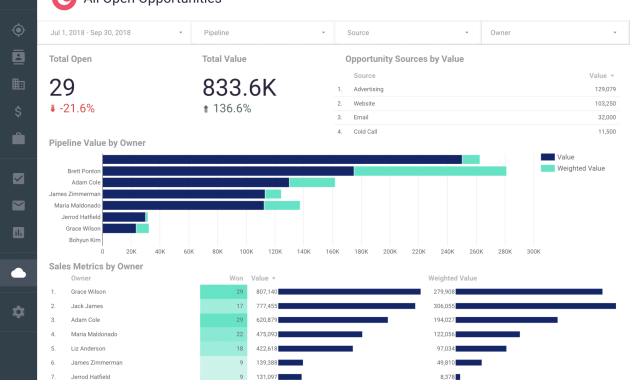Click the Won column header
Viewport: 630px width, 380px height.
pyautogui.click(x=236, y=278)
